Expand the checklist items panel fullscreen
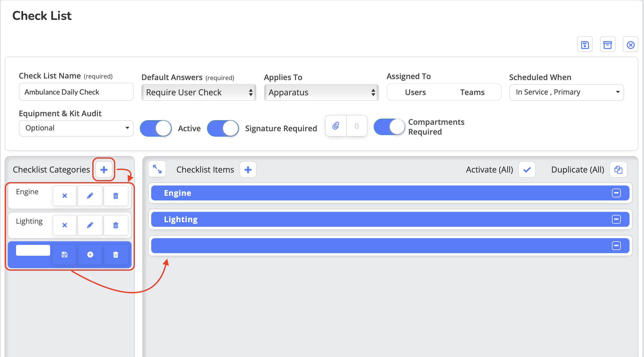This screenshot has height=357, width=644. click(157, 169)
